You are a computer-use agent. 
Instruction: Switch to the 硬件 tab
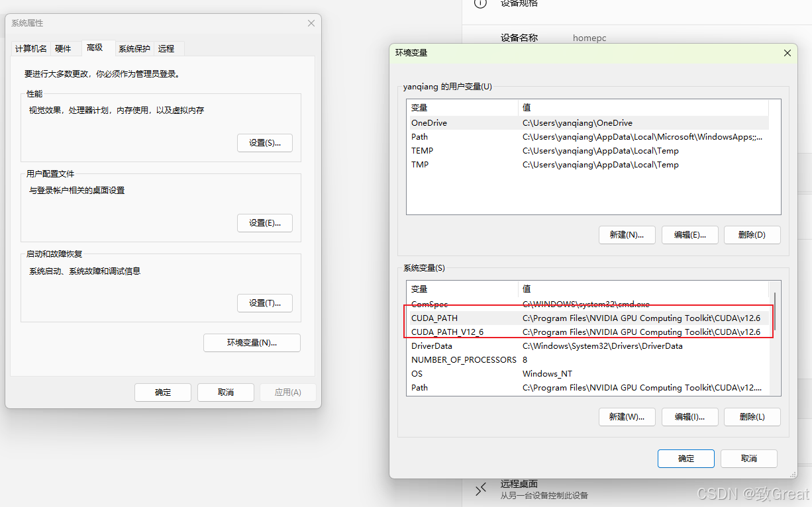point(63,48)
